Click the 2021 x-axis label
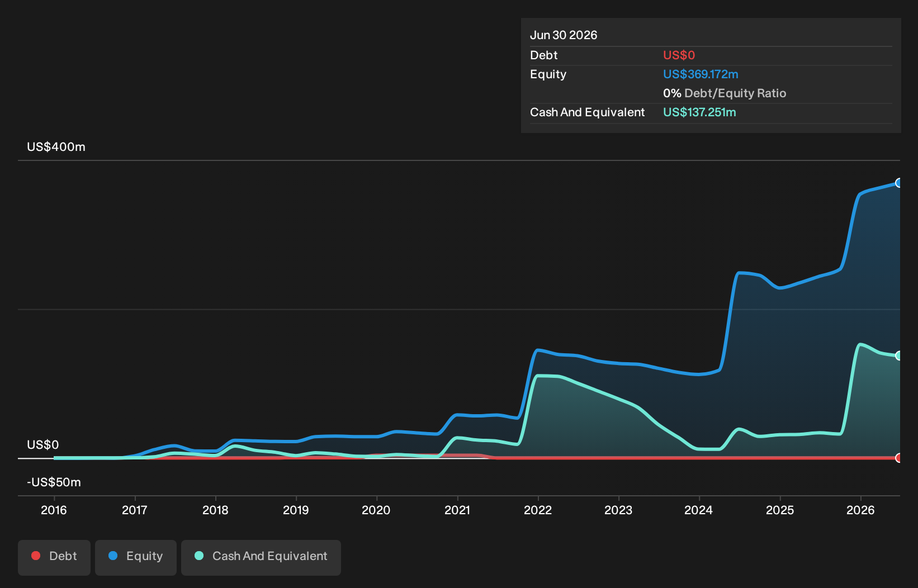This screenshot has height=588, width=918. pyautogui.click(x=457, y=510)
